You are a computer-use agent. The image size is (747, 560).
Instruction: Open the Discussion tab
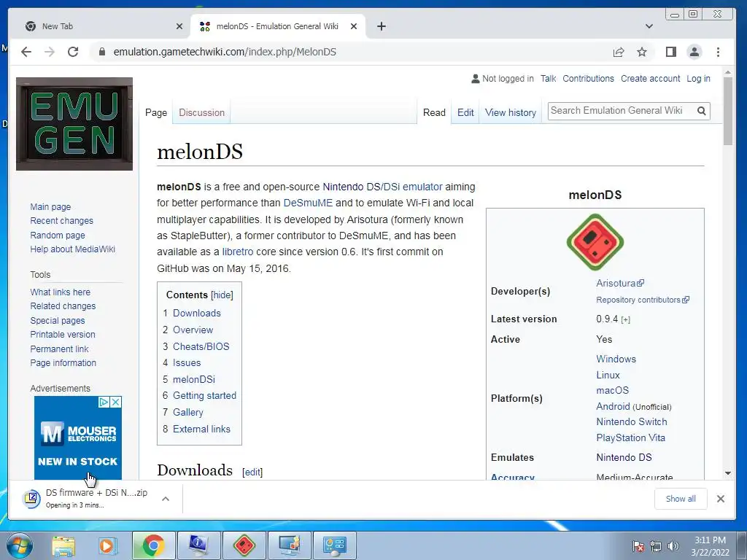(201, 112)
